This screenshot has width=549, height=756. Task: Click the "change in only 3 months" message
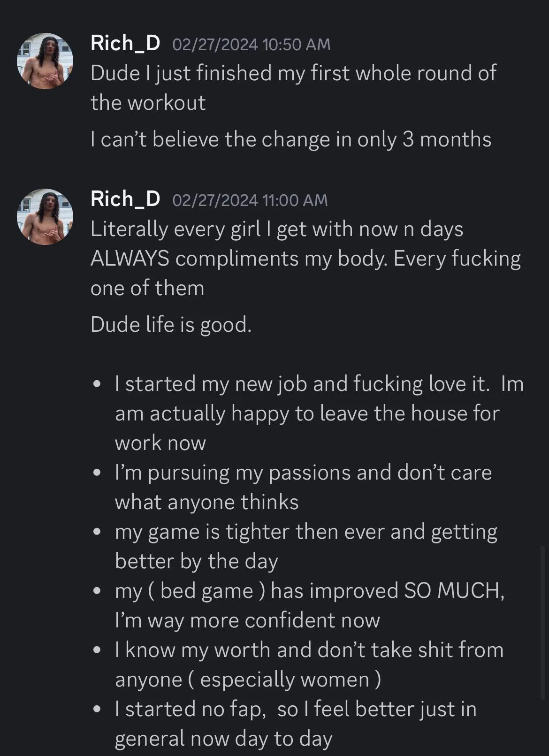[291, 139]
